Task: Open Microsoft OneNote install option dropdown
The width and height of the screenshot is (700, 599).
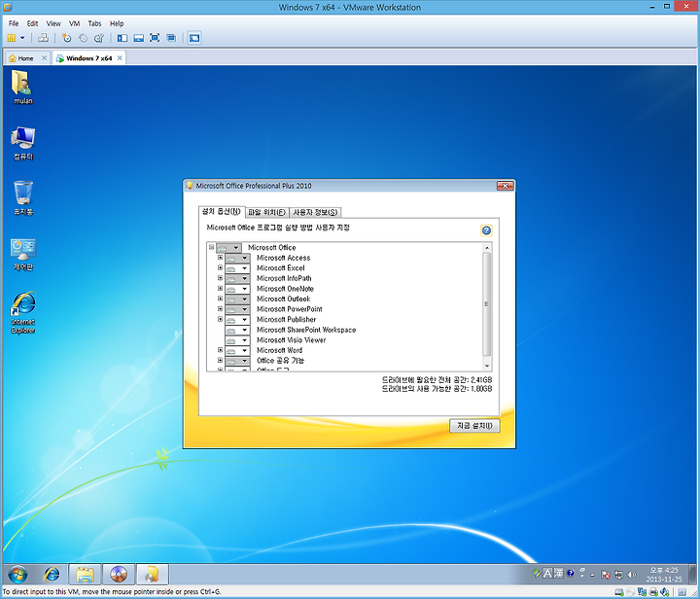Action: pyautogui.click(x=237, y=289)
